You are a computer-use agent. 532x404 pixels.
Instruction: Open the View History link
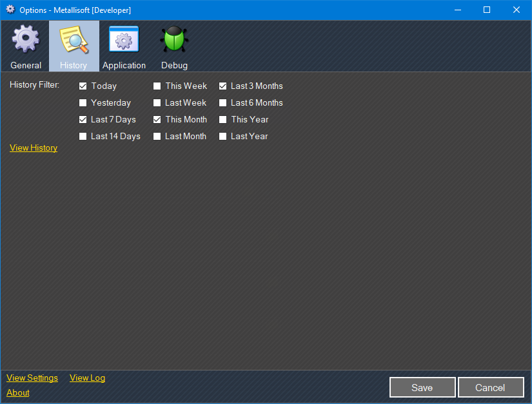coord(34,148)
